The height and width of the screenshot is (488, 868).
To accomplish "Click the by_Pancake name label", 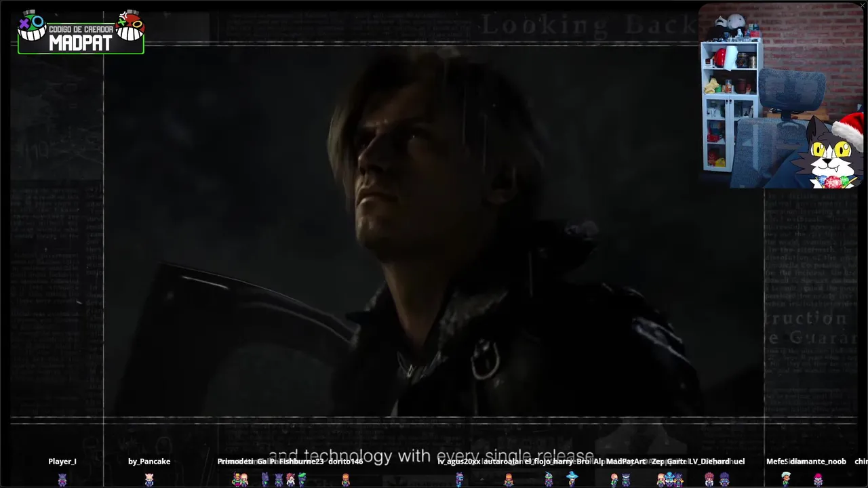I will point(149,462).
